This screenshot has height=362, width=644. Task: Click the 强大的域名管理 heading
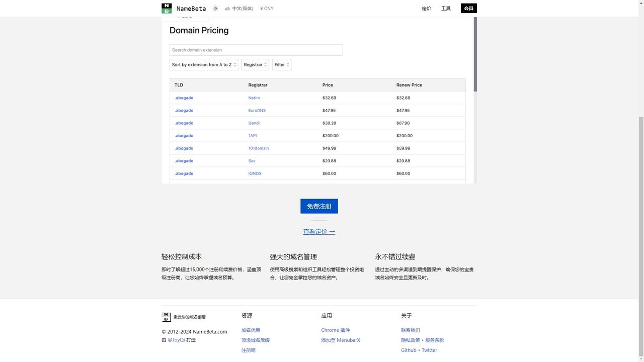293,256
